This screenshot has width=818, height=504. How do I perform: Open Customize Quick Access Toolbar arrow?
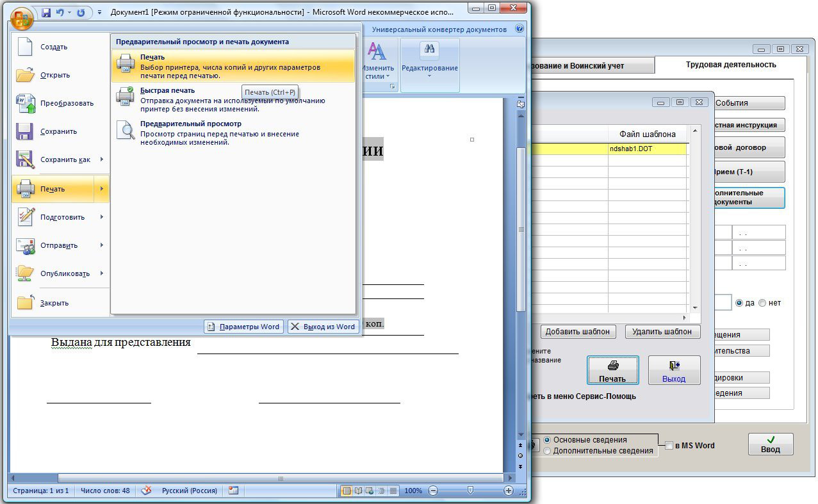(x=99, y=12)
